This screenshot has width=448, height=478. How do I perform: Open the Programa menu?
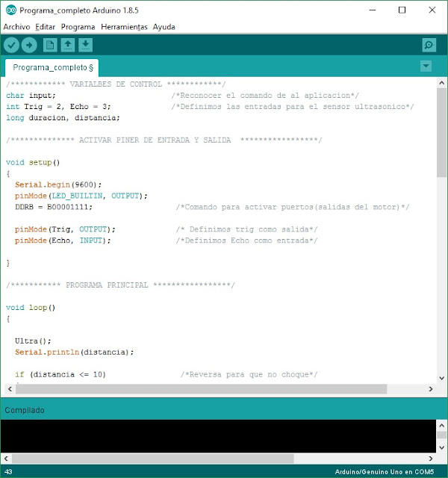pyautogui.click(x=78, y=27)
